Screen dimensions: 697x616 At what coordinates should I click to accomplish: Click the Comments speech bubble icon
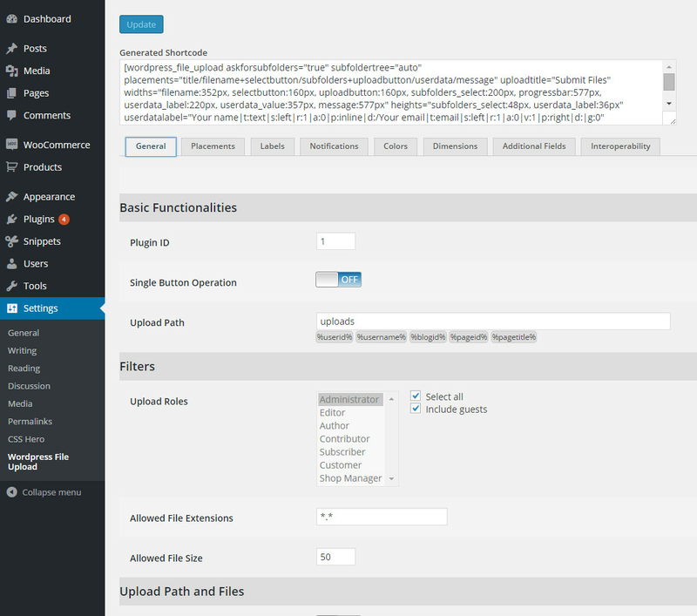point(12,115)
